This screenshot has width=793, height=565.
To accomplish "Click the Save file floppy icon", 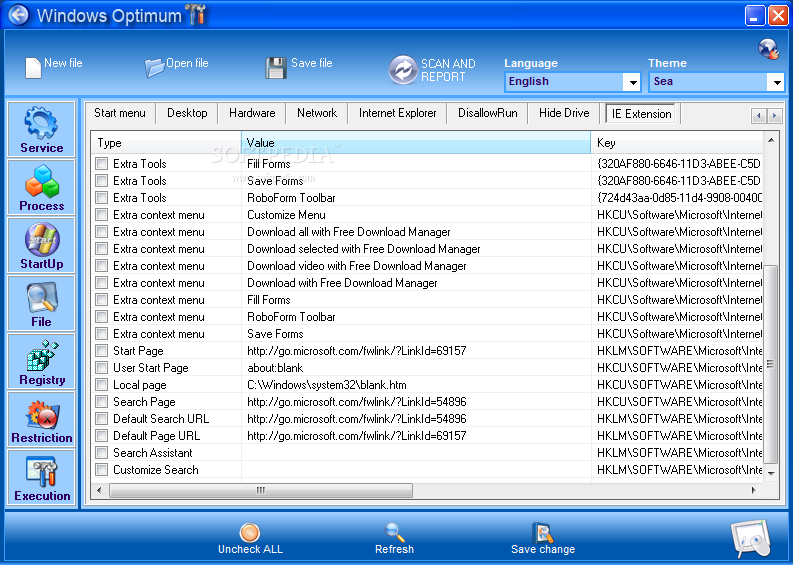I will coord(276,68).
